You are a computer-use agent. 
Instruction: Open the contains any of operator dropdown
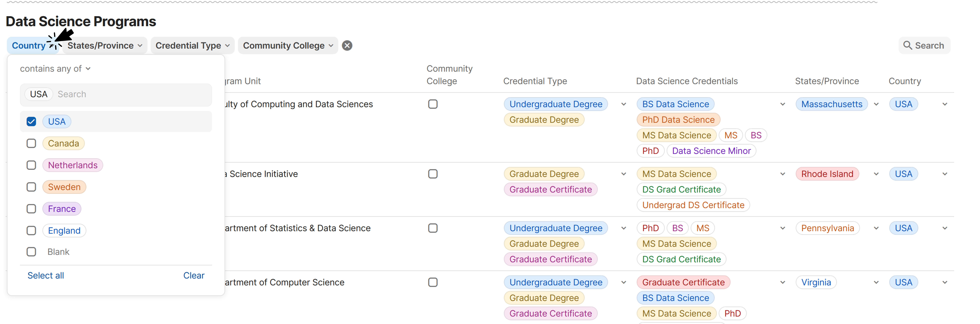coord(55,68)
